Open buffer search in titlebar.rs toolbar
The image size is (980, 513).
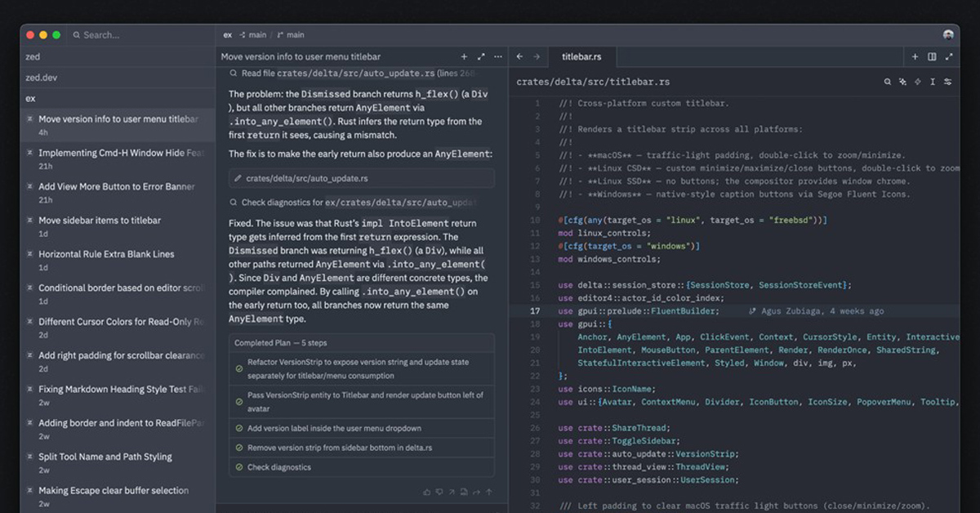pos(888,82)
